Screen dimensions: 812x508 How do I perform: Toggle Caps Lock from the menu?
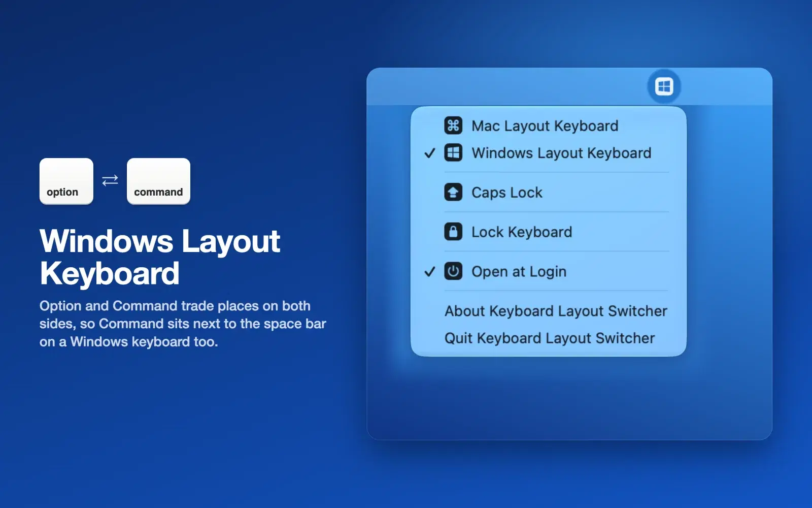(549, 193)
